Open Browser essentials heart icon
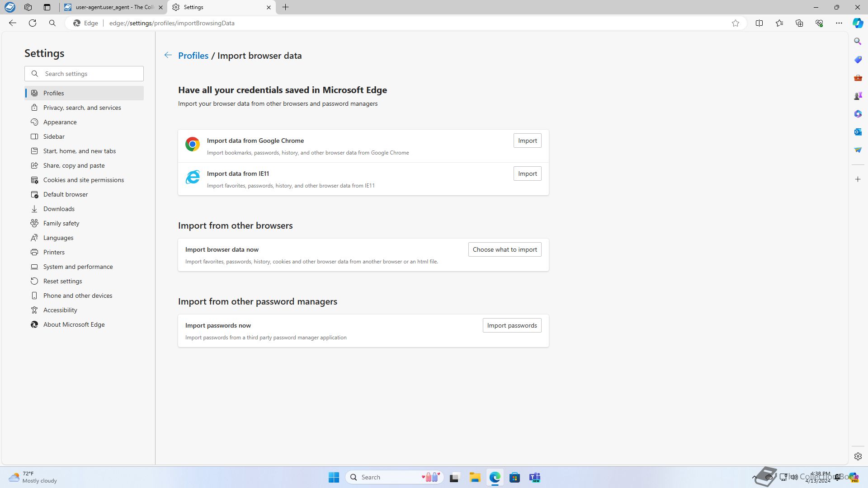The image size is (868, 488). [x=819, y=23]
